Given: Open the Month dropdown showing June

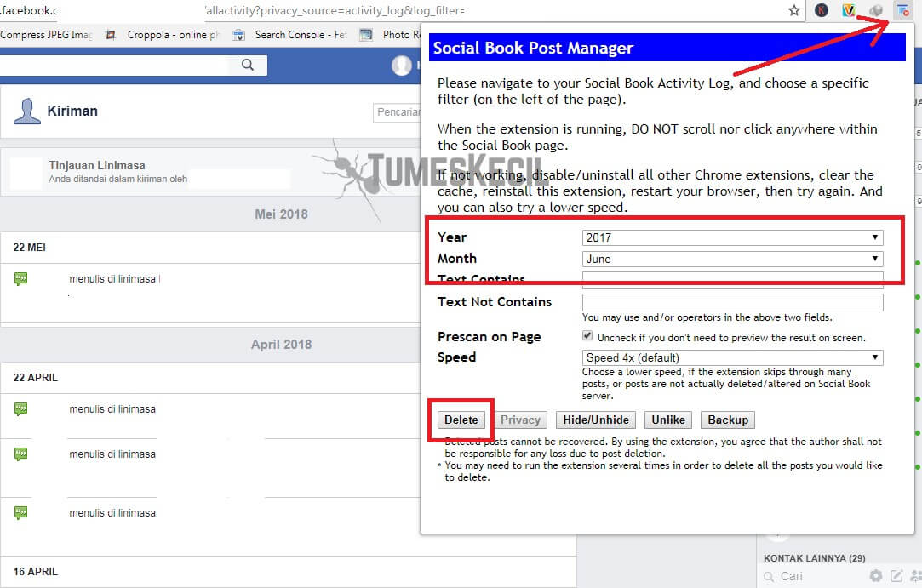Looking at the screenshot, I should [x=733, y=259].
